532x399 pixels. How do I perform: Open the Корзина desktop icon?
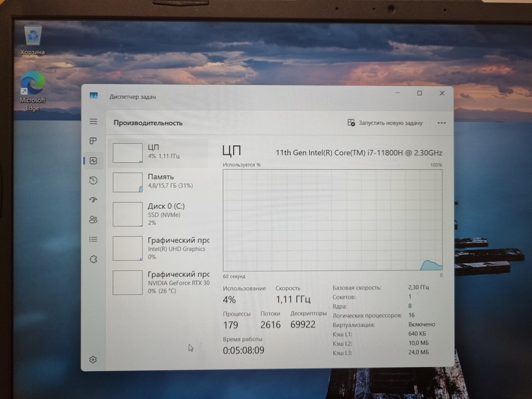[x=33, y=40]
